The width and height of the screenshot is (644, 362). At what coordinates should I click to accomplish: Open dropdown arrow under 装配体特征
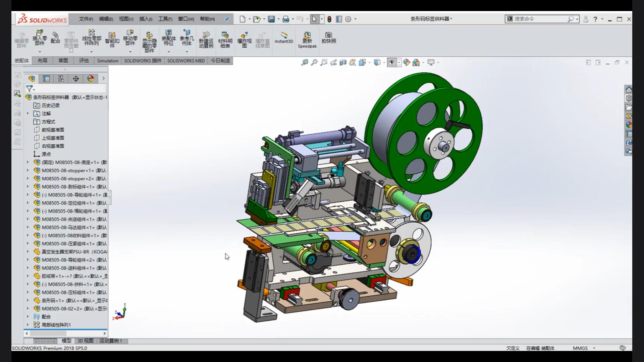click(x=168, y=52)
